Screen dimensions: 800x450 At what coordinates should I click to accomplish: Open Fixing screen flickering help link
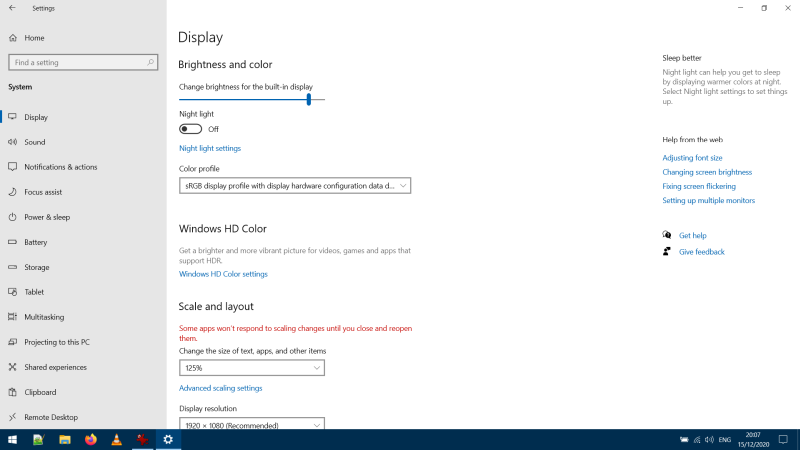[699, 186]
